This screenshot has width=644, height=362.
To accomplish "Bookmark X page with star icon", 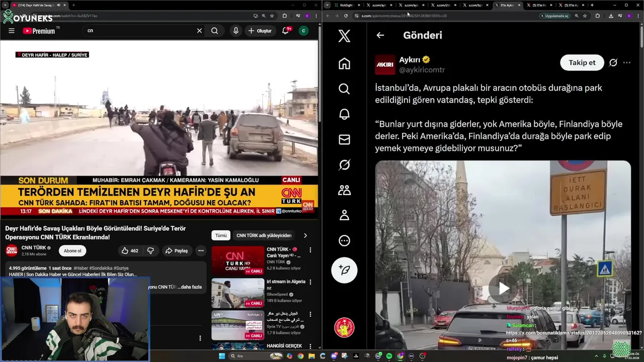I will pos(585,16).
